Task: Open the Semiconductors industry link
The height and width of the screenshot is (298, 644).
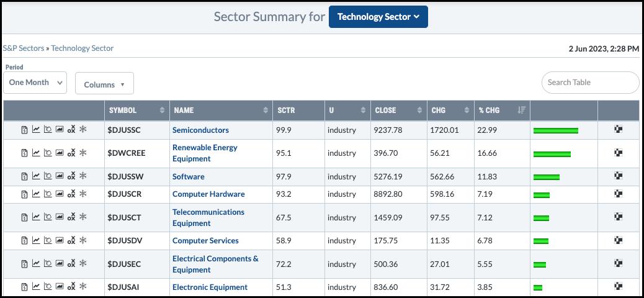Action: point(200,130)
